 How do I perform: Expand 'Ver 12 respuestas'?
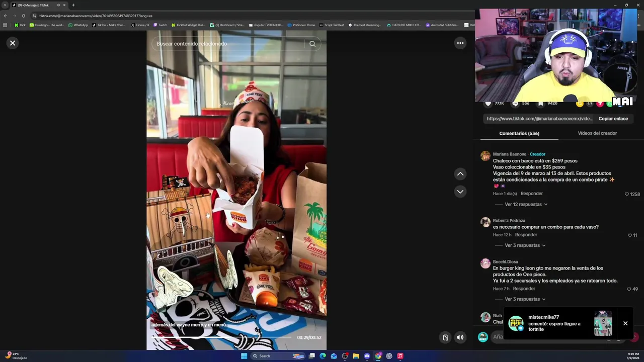tap(526, 204)
